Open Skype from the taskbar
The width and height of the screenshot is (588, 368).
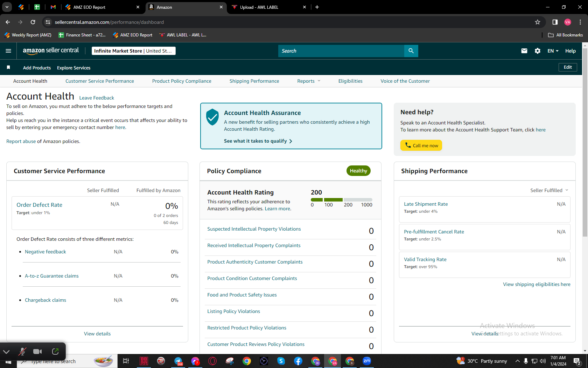(281, 361)
